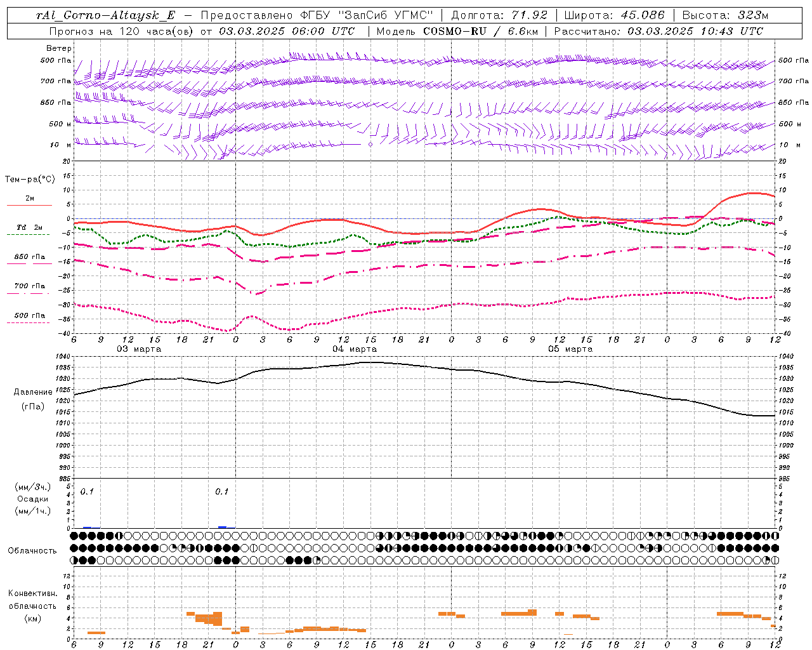Click the 03 марта date label
This screenshot has height=650, width=812.
139,349
